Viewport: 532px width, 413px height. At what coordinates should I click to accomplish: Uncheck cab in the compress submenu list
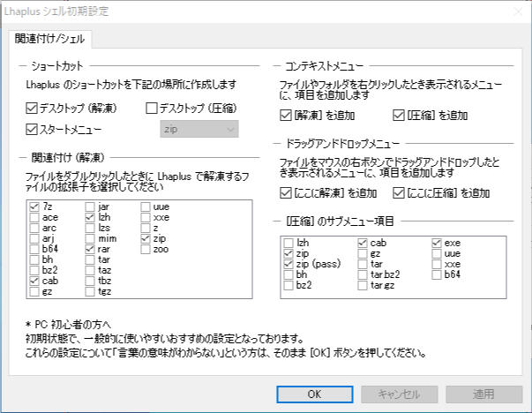363,243
